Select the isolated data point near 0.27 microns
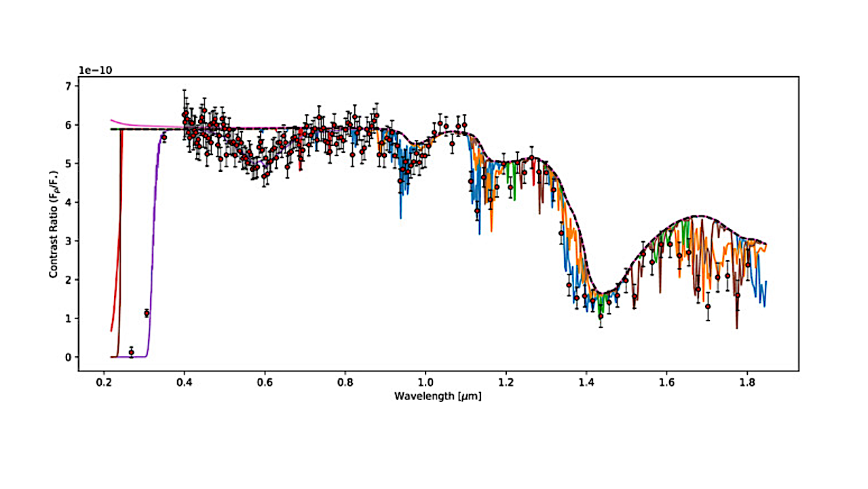Viewport: 868px width, 489px height. click(130, 351)
